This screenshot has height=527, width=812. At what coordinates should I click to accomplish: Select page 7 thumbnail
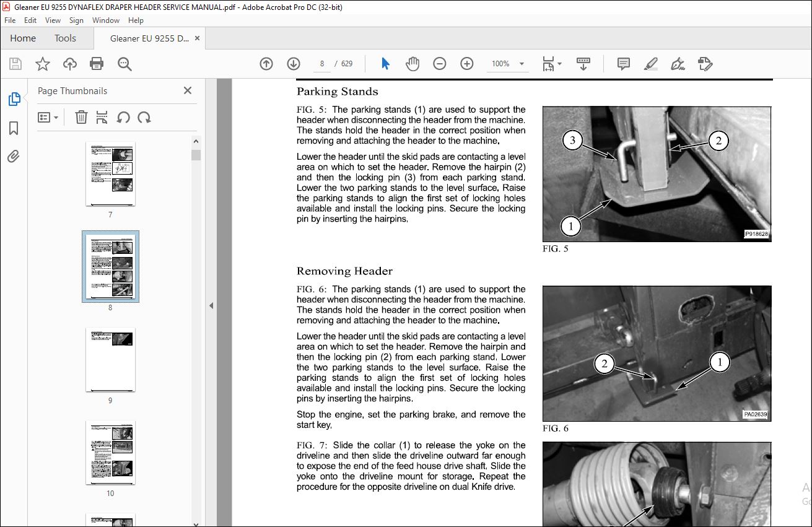click(110, 175)
